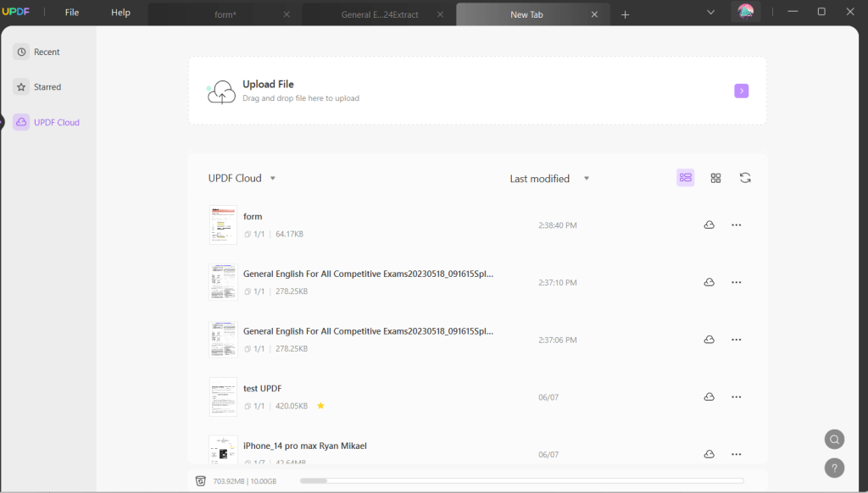This screenshot has height=493, width=868.
Task: Open the Starred files section
Action: tap(37, 87)
